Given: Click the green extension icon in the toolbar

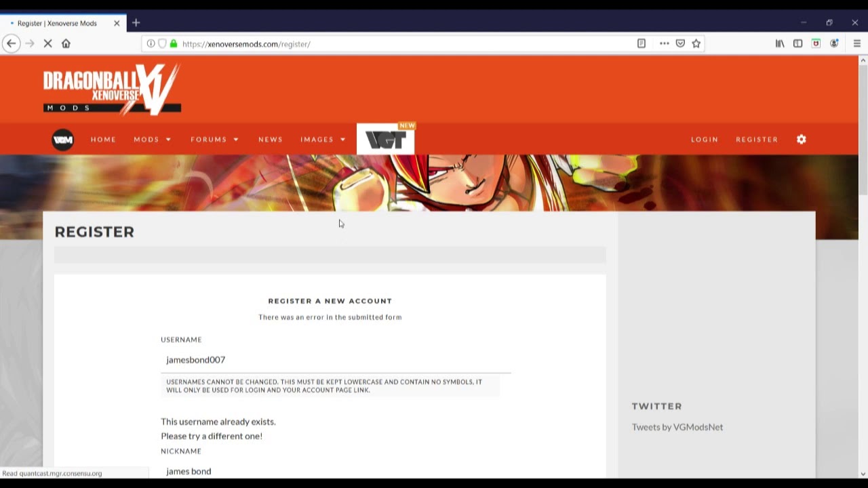Looking at the screenshot, I should 816,43.
